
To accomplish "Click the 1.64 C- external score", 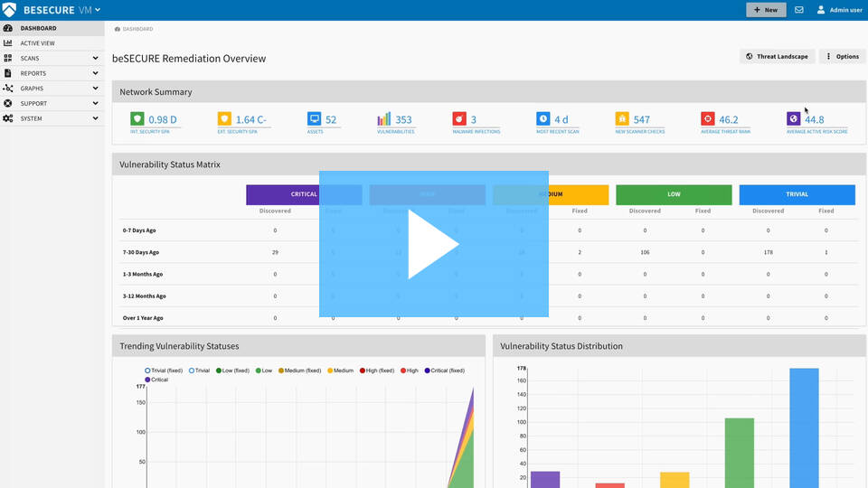I will pos(251,119).
